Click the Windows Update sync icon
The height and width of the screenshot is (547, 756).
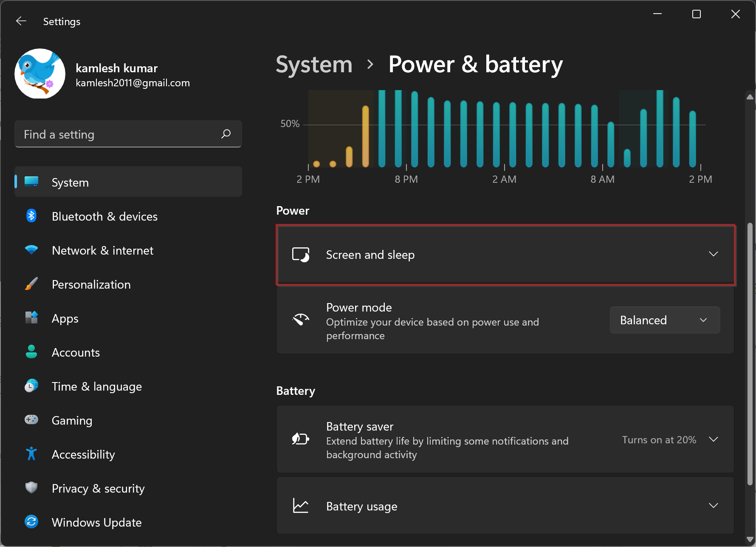pyautogui.click(x=31, y=521)
